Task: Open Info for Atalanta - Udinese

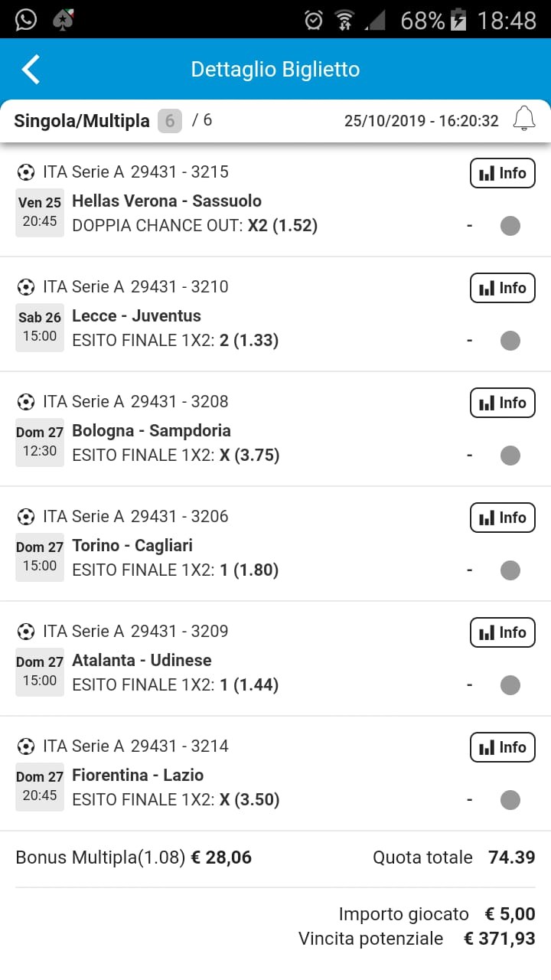Action: pos(503,632)
